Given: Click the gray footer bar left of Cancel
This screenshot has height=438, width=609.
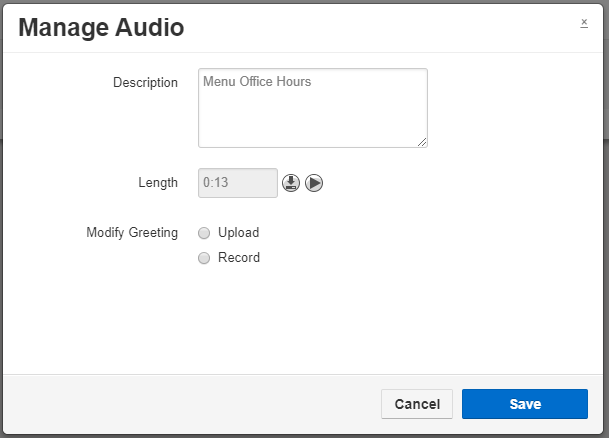Looking at the screenshot, I should click(x=190, y=404).
